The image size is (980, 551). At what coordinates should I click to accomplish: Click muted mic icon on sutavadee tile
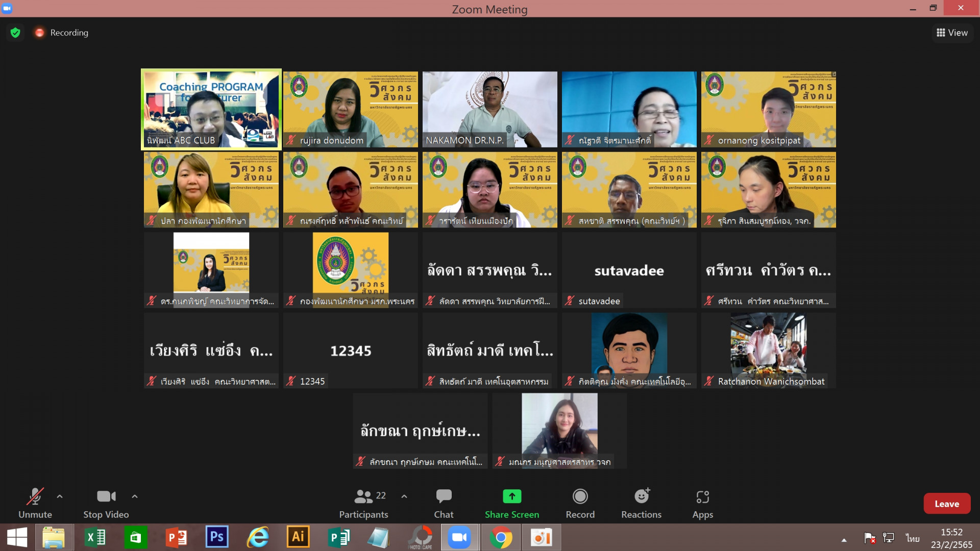[570, 301]
